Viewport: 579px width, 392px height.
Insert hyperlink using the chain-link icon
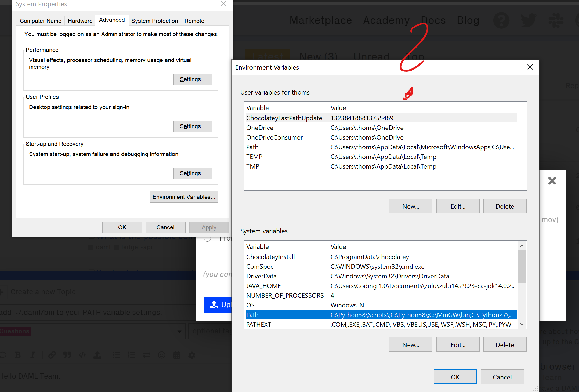click(x=52, y=355)
